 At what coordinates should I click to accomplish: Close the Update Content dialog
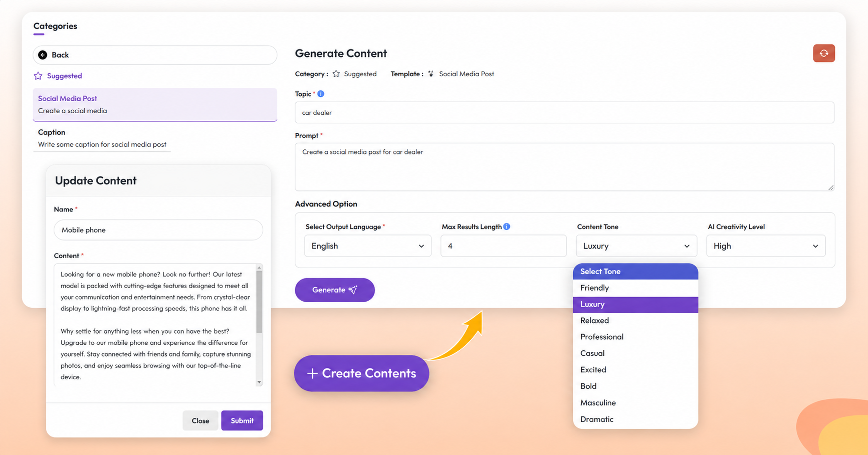[200, 420]
